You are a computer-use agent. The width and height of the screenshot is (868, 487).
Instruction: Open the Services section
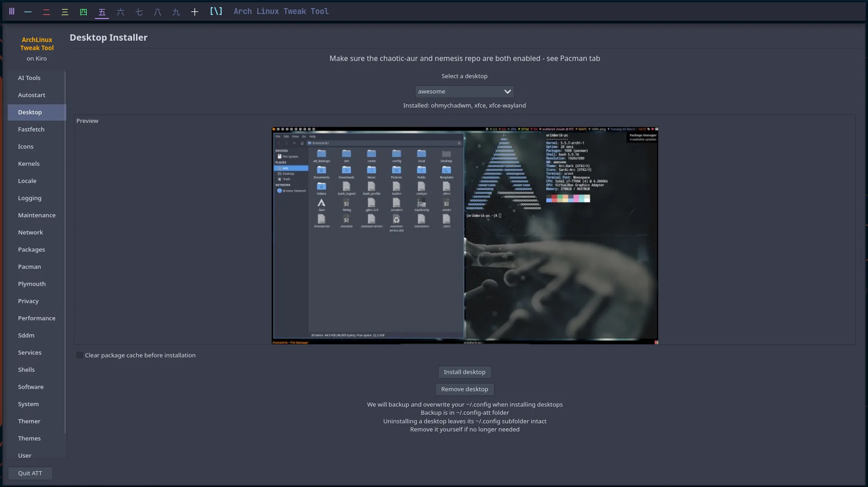pyautogui.click(x=37, y=352)
